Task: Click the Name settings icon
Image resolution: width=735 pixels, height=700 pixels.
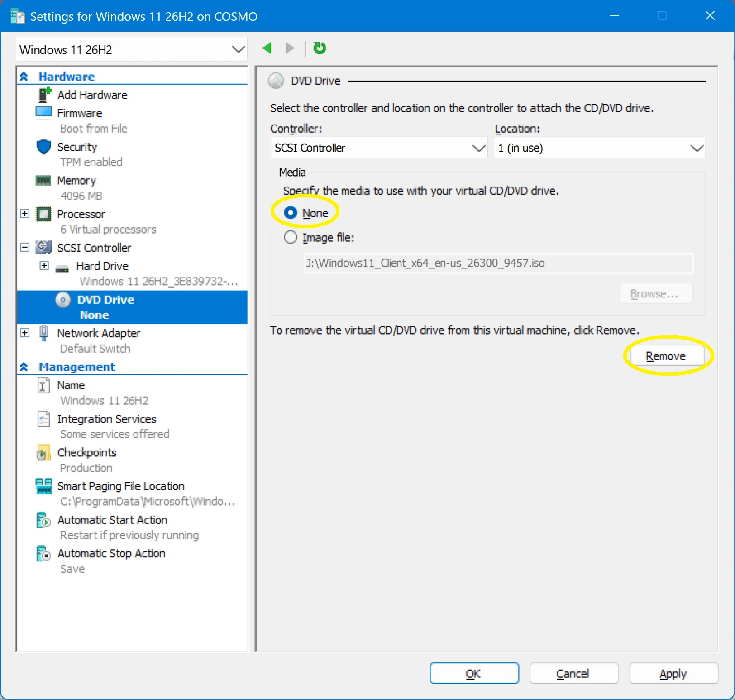Action: (43, 385)
